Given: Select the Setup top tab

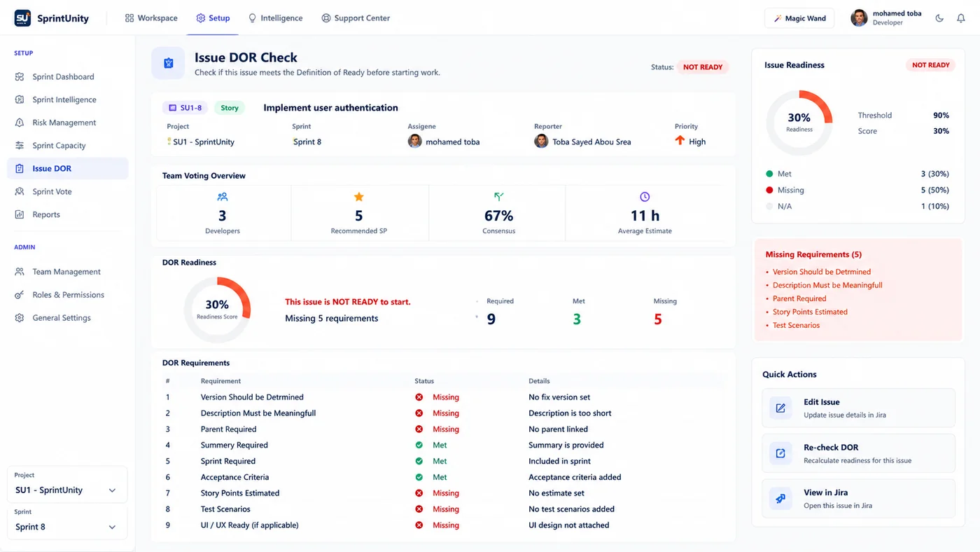Looking at the screenshot, I should click(213, 18).
